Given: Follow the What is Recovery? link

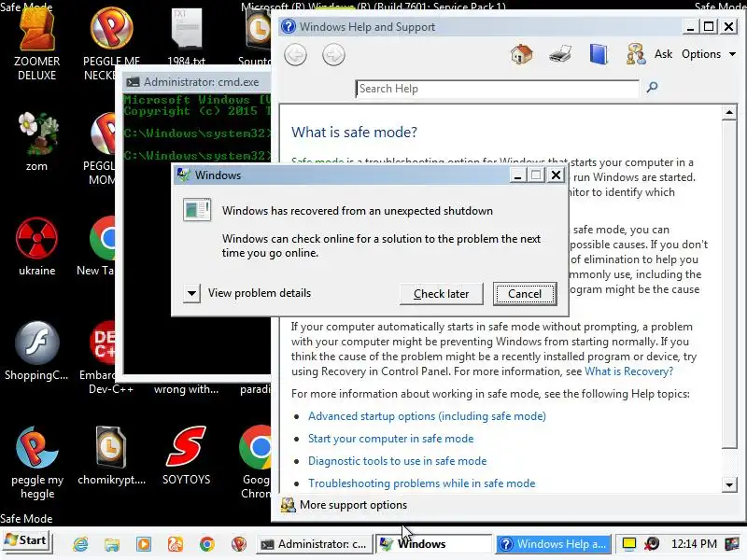Looking at the screenshot, I should (628, 371).
